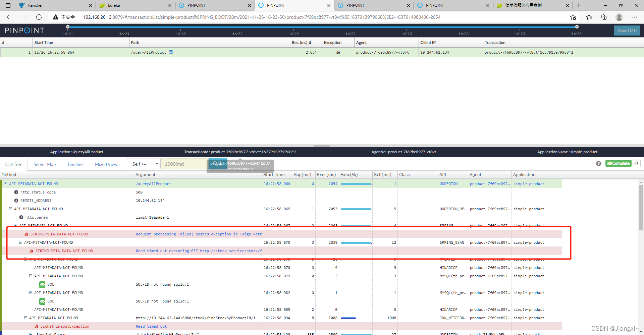Switch to Call Tree tab
Screen dimensions: 644x335
[14, 164]
